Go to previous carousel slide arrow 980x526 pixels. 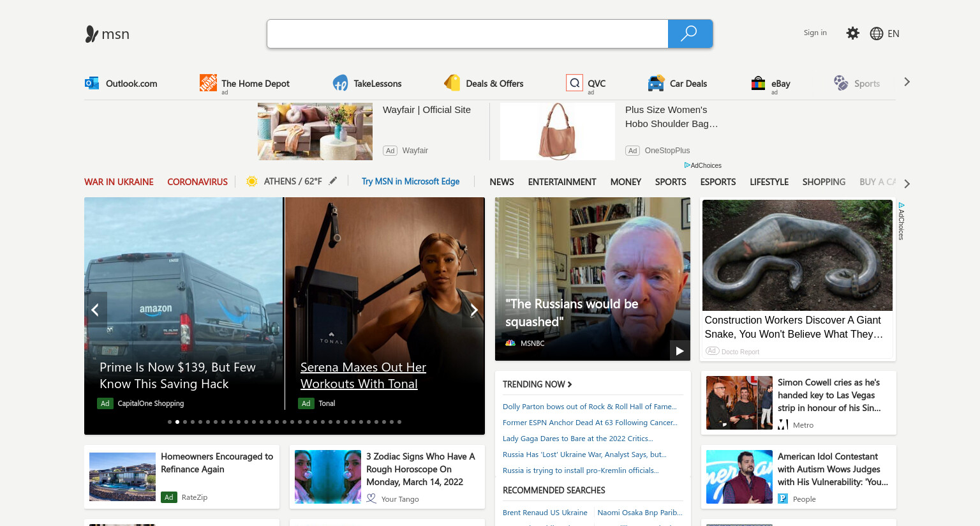coord(95,310)
